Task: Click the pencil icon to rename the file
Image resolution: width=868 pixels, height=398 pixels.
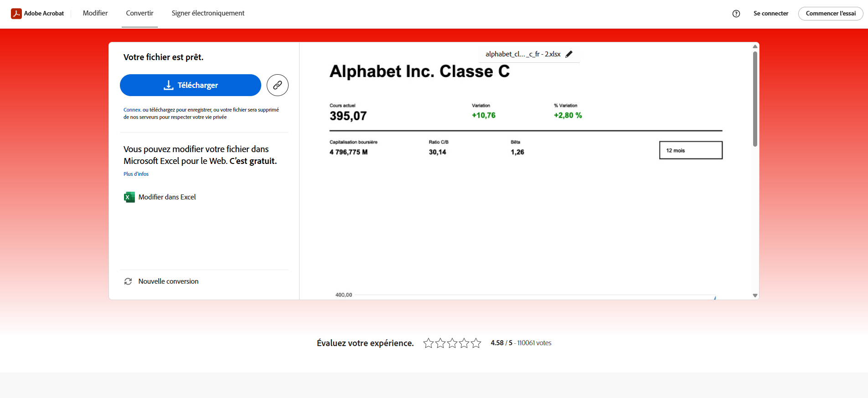Action: [569, 54]
